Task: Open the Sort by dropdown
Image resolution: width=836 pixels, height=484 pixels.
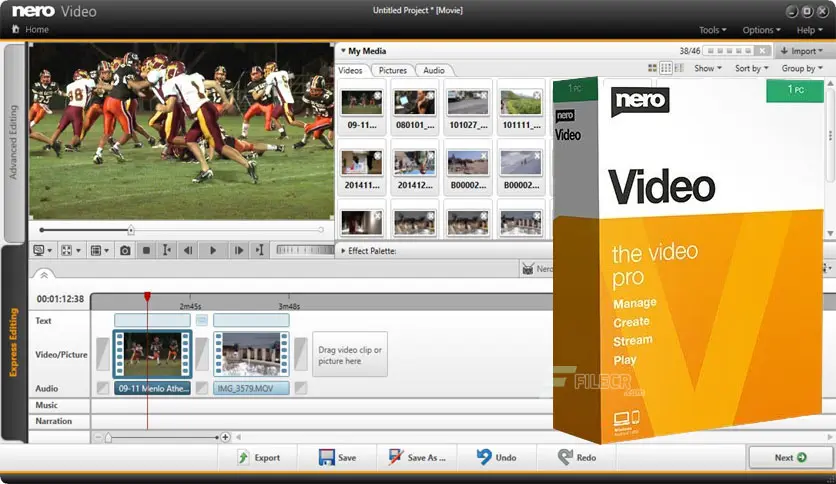Action: [751, 68]
